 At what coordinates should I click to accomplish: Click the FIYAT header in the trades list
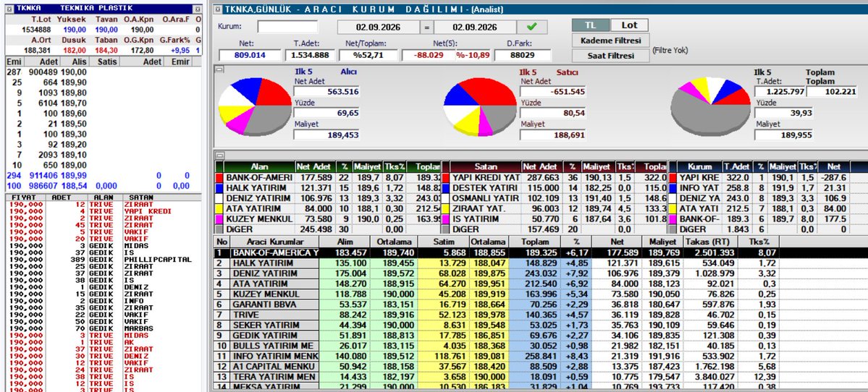[27, 197]
